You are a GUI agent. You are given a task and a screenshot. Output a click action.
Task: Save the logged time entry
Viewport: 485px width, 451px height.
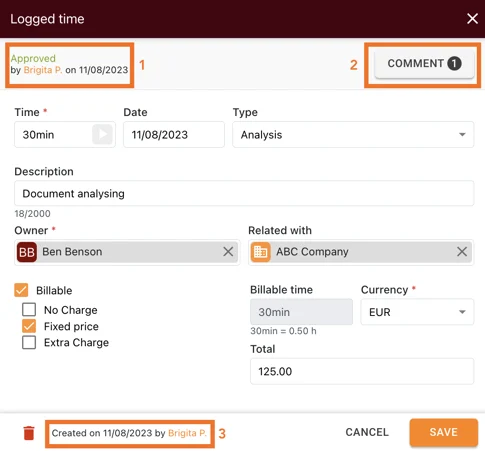click(444, 432)
